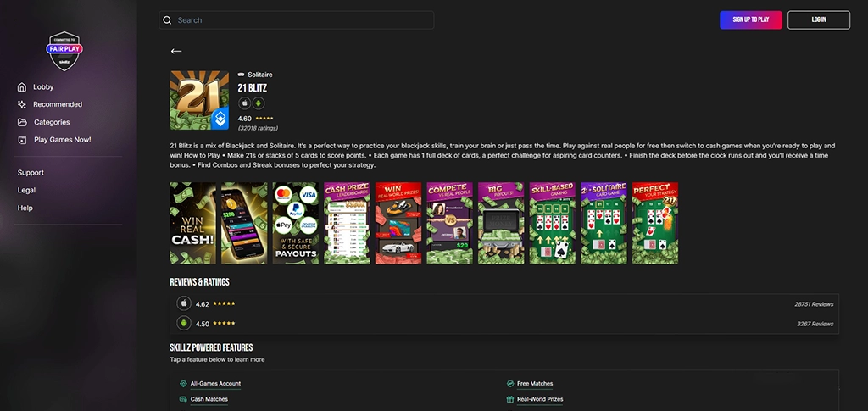The width and height of the screenshot is (868, 411).
Task: Expand the All-Games Account feature
Action: click(x=215, y=384)
